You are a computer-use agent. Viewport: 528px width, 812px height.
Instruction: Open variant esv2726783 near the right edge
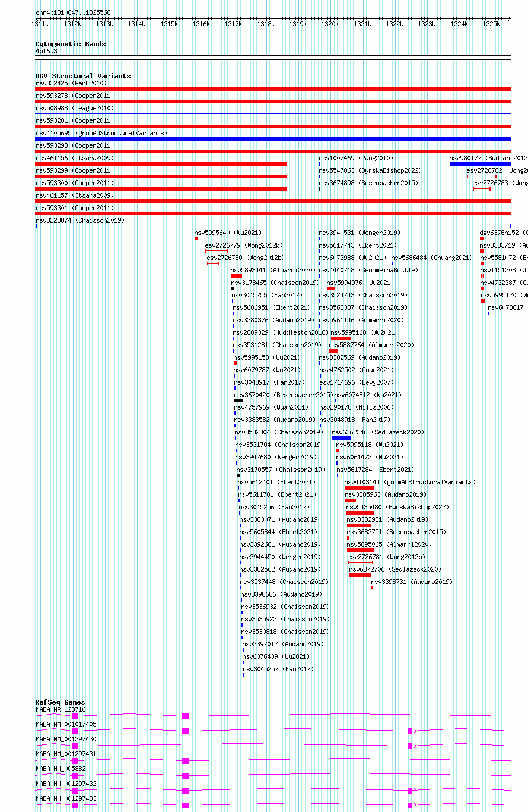500,183
